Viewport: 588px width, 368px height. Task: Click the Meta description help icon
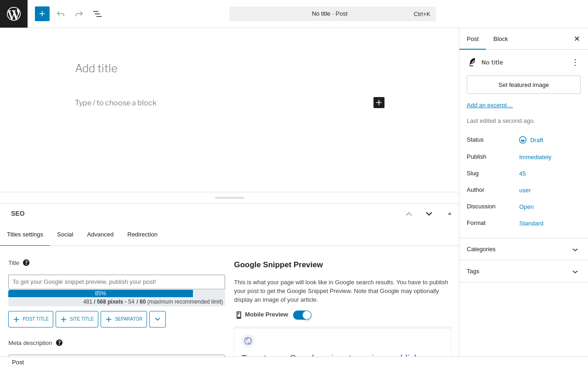[x=59, y=343]
